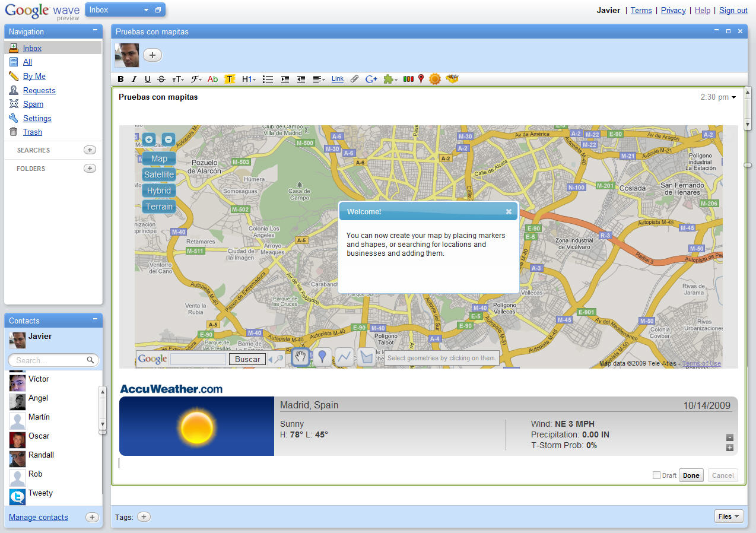The width and height of the screenshot is (756, 533).
Task: Open the H1 heading dropdown
Action: pyautogui.click(x=249, y=79)
